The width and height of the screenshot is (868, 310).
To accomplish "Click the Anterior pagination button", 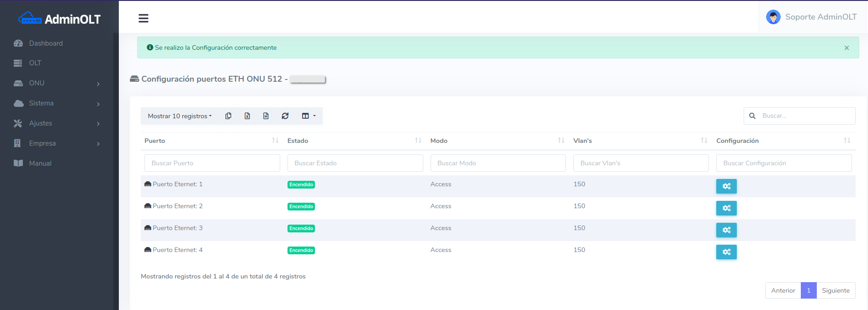I will tap(783, 290).
